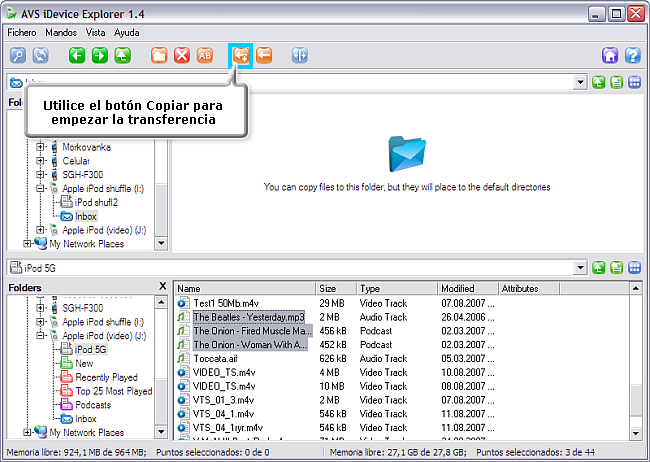Open the Mandos menu

click(61, 32)
